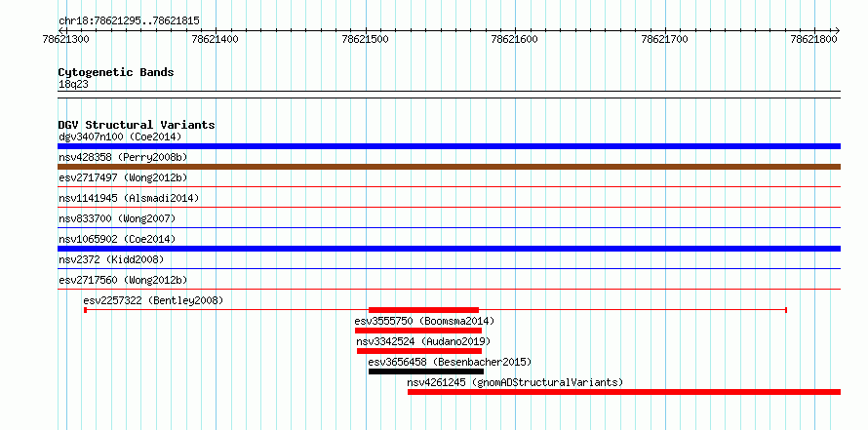This screenshot has width=868, height=430.
Task: Click the red nsv3342524 variant bar
Action: pyautogui.click(x=419, y=351)
